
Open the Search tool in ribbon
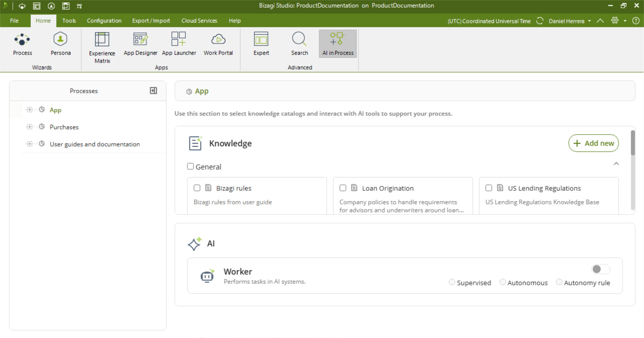click(x=299, y=44)
